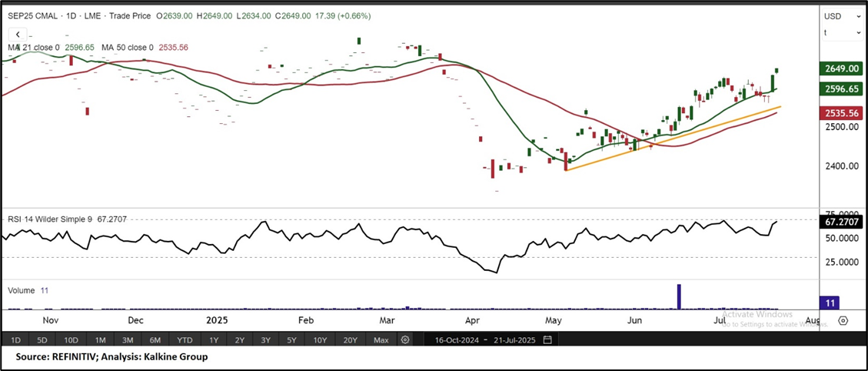Click the Dec marker on time axis
The height and width of the screenshot is (371, 868).
(135, 320)
